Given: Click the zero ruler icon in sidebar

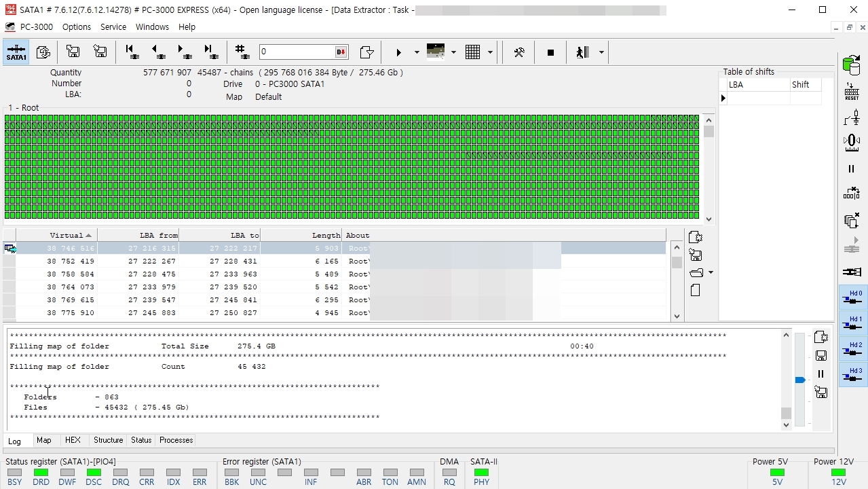Looking at the screenshot, I should coord(852,142).
